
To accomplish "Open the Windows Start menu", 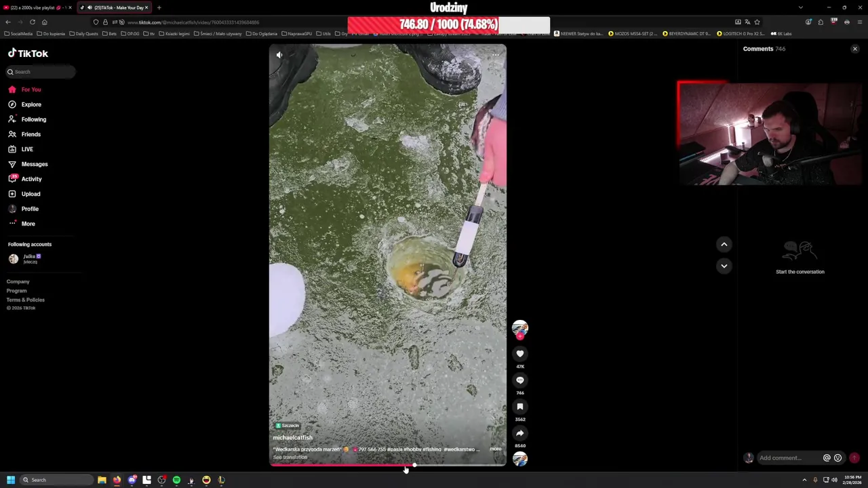I will pos(10,480).
